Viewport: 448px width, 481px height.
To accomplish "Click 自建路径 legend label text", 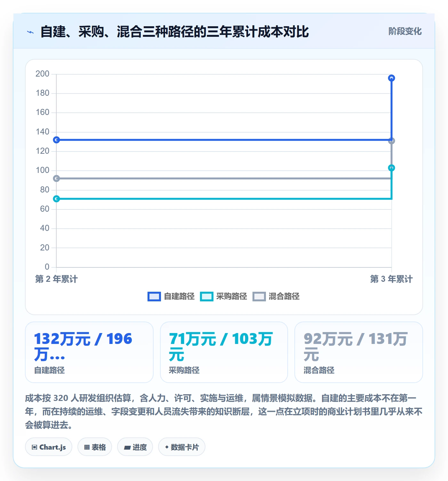I will pos(179,297).
